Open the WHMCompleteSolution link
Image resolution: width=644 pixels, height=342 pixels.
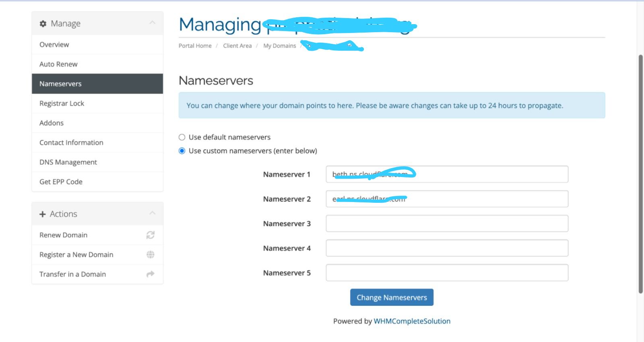tap(412, 321)
